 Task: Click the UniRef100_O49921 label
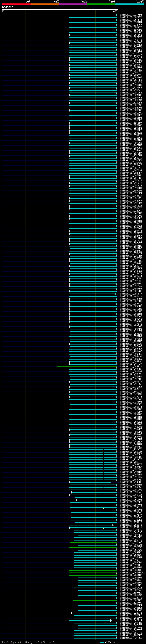[x=131, y=366]
